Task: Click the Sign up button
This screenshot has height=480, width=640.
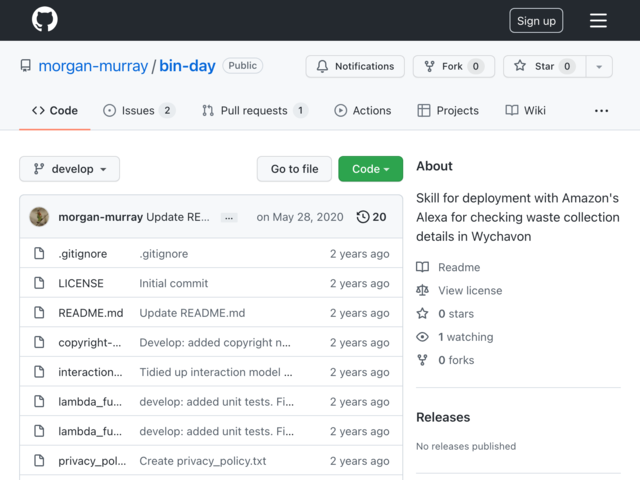Action: [536, 20]
